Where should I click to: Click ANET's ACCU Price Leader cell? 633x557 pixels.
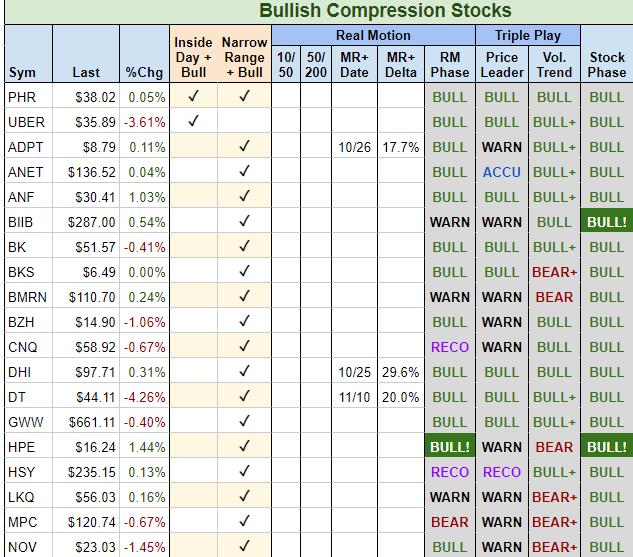501,172
